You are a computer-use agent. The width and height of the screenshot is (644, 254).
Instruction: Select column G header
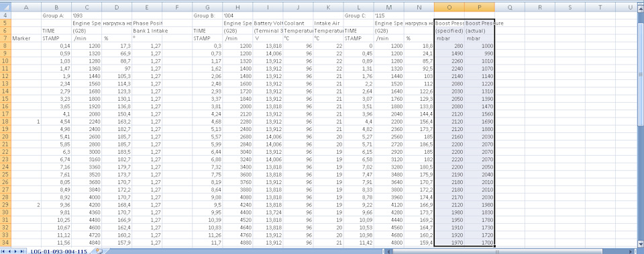point(207,7)
